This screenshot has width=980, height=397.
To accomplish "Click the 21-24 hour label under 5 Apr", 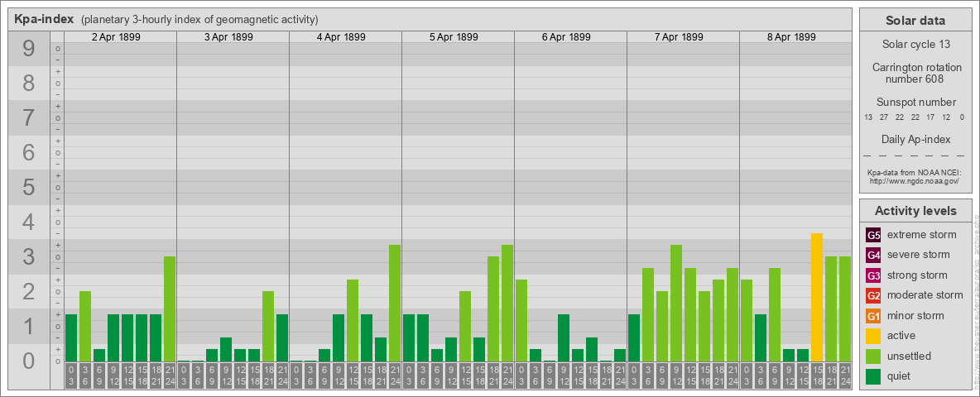I will [x=507, y=376].
